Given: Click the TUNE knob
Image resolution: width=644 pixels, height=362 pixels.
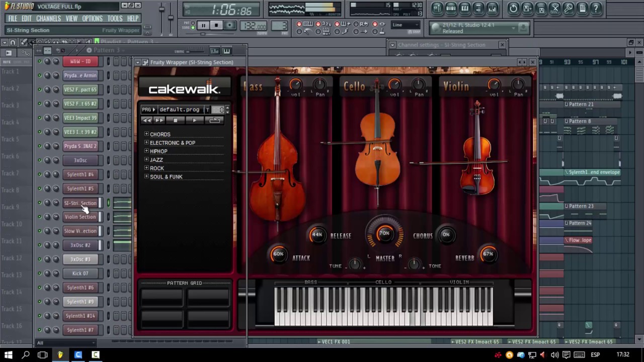Looking at the screenshot, I should click(355, 264).
